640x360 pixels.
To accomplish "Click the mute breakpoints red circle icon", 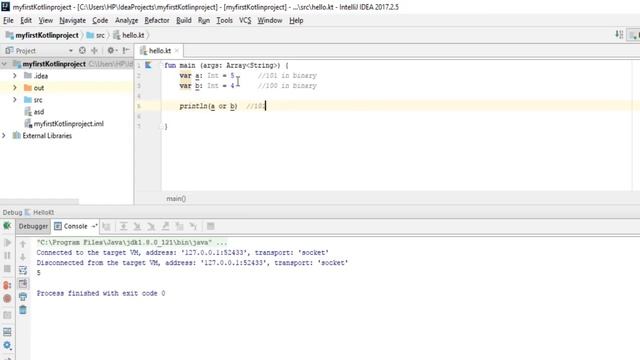I will 7,298.
